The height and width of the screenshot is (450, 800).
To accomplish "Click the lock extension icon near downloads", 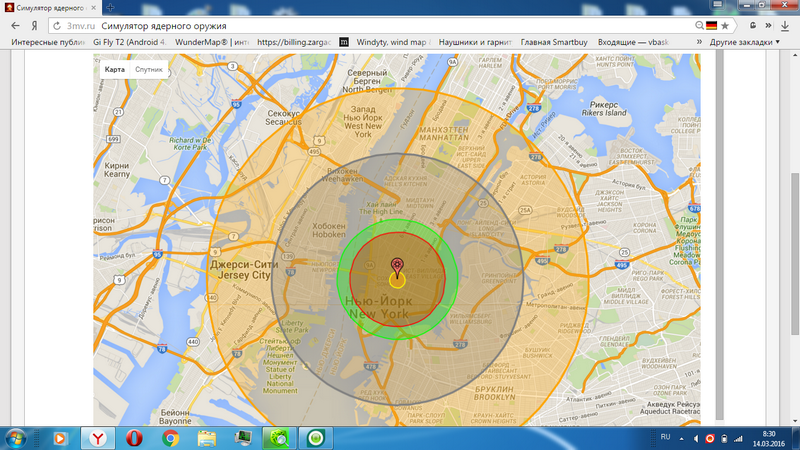I will (753, 26).
